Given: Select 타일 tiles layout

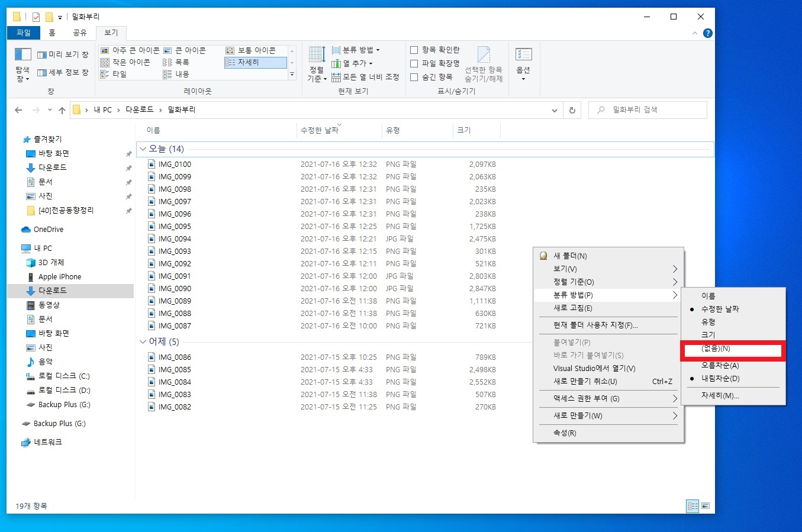Looking at the screenshot, I should pyautogui.click(x=114, y=74).
